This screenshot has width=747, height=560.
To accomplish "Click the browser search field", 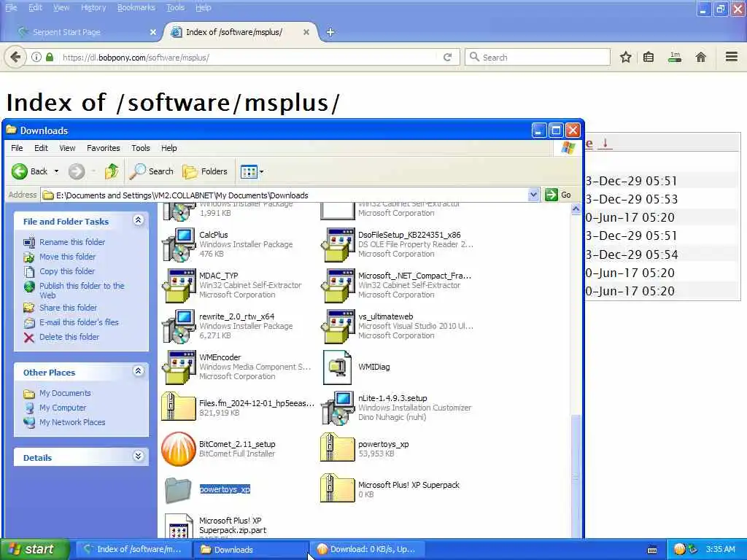I will [538, 57].
